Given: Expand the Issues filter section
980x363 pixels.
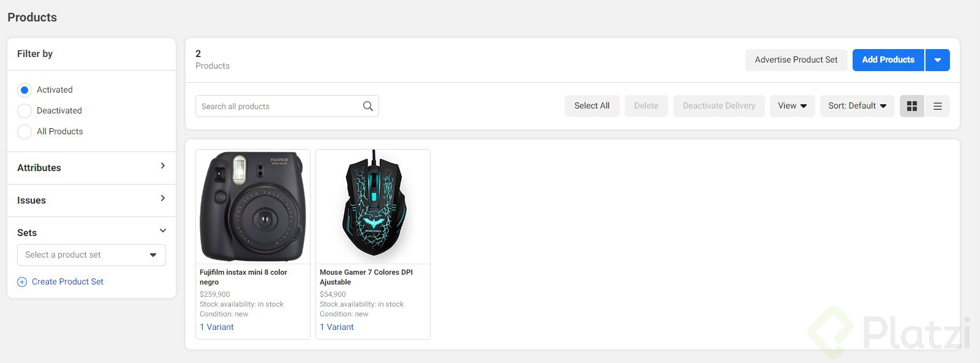Looking at the screenshot, I should coord(91,201).
